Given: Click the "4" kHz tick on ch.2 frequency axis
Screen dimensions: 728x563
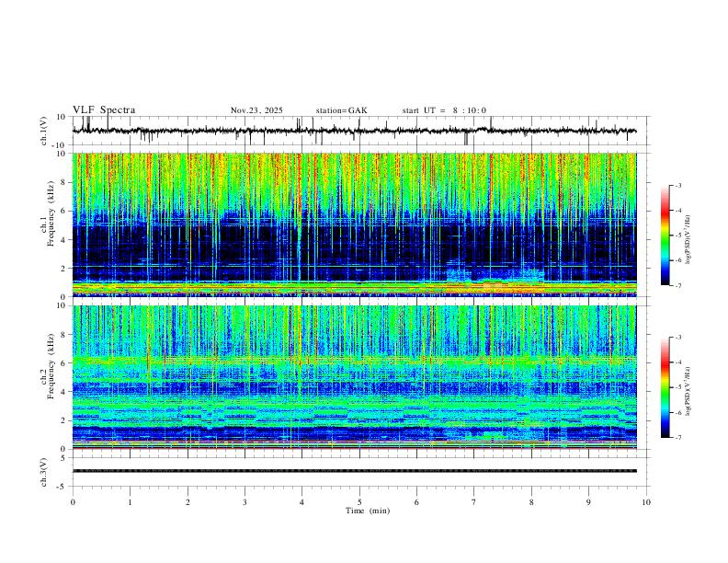Looking at the screenshot, I should [x=63, y=392].
